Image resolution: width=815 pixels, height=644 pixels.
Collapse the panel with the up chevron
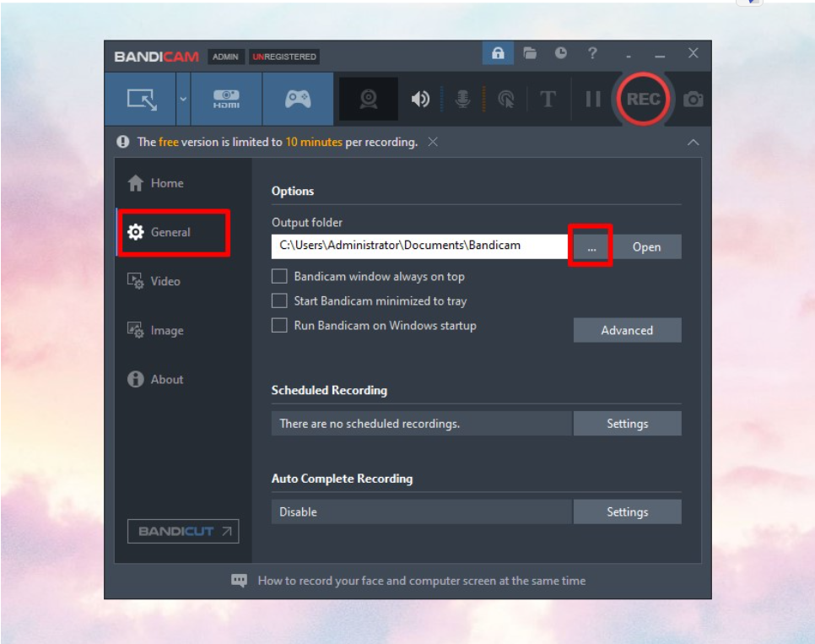click(x=693, y=142)
